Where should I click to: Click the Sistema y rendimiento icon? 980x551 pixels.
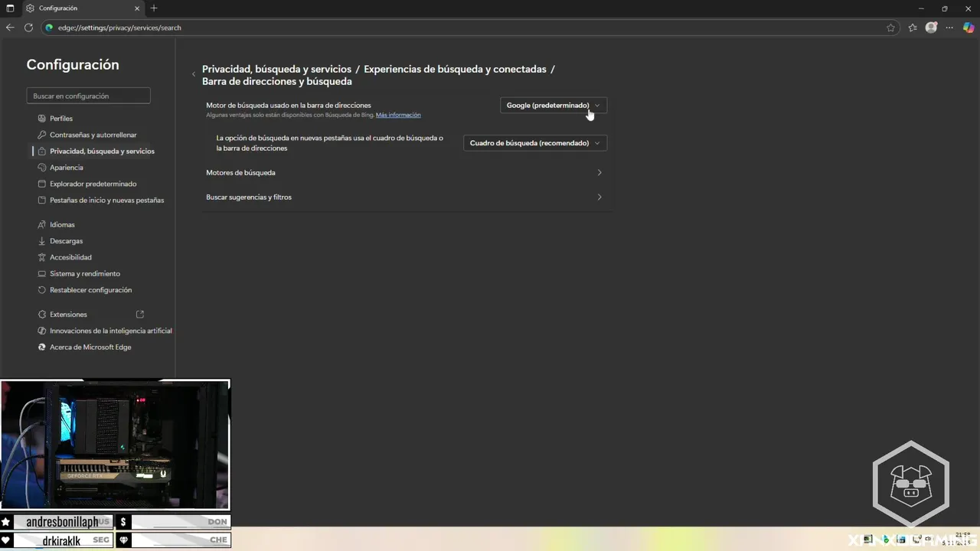42,274
